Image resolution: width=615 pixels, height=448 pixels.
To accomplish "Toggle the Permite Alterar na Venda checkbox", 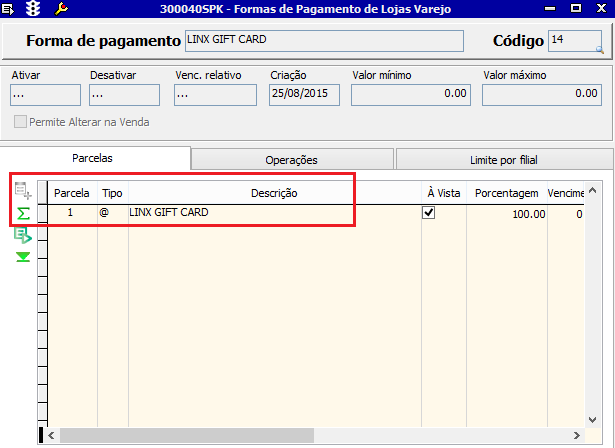I will tap(20, 122).
